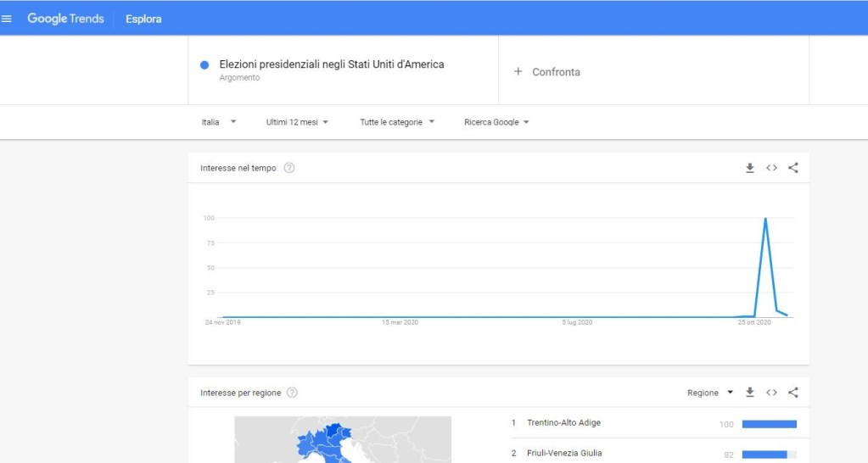This screenshot has width=868, height=463.
Task: Open embed code for Interesse nel tempo
Action: pyautogui.click(x=771, y=168)
